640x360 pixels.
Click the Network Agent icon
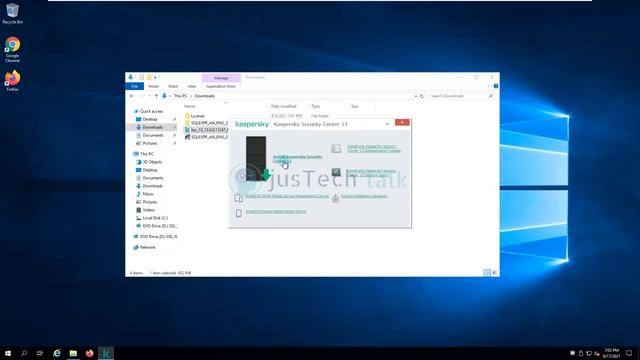coord(336,172)
